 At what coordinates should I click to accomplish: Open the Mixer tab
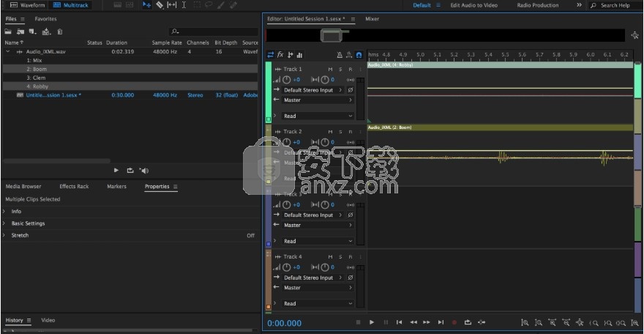pyautogui.click(x=372, y=19)
